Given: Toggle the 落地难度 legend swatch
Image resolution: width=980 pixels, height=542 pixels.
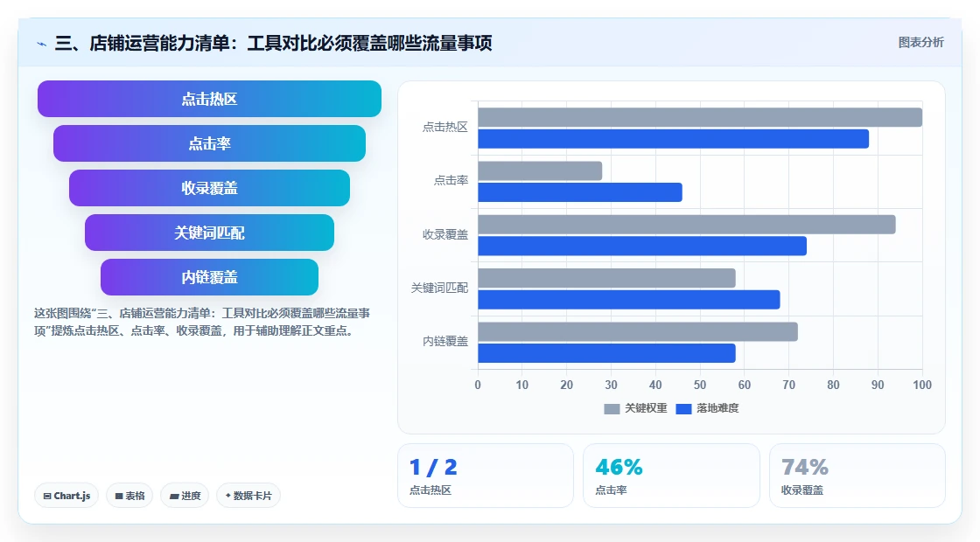Looking at the screenshot, I should 683,408.
